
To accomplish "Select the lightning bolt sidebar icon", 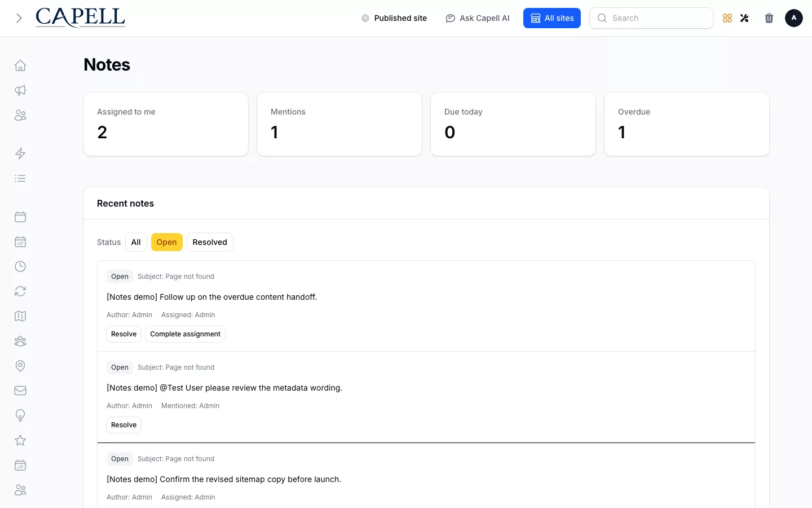I will (20, 154).
